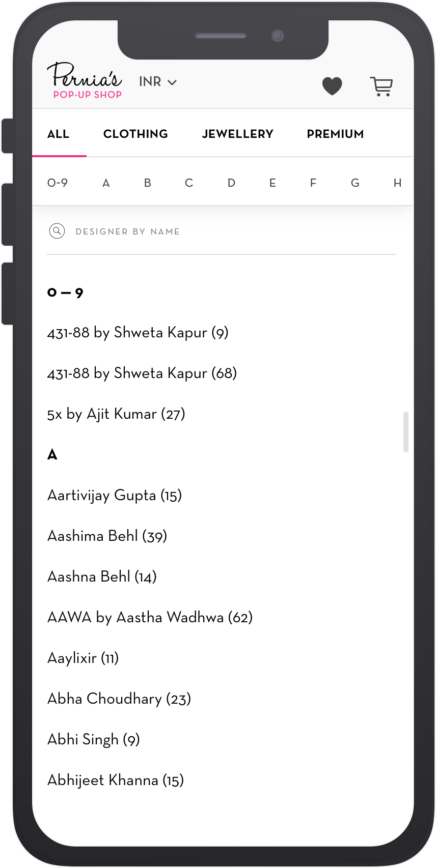Jump to designers starting with G
The height and width of the screenshot is (868, 436).
tap(355, 183)
